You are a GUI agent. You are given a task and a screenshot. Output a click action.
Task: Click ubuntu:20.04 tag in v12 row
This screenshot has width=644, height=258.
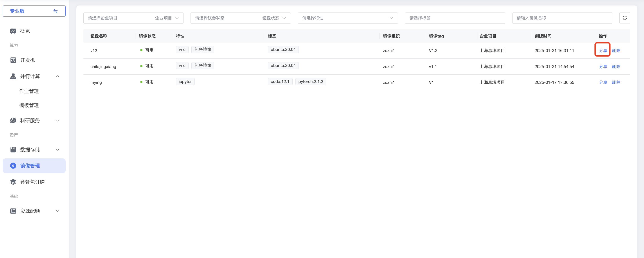(283, 49)
